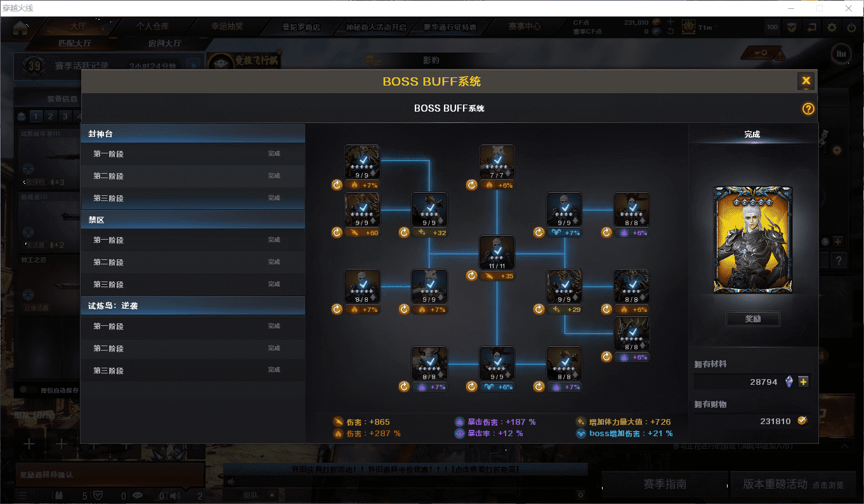Click the 拥有材料 value 28794

(x=763, y=382)
